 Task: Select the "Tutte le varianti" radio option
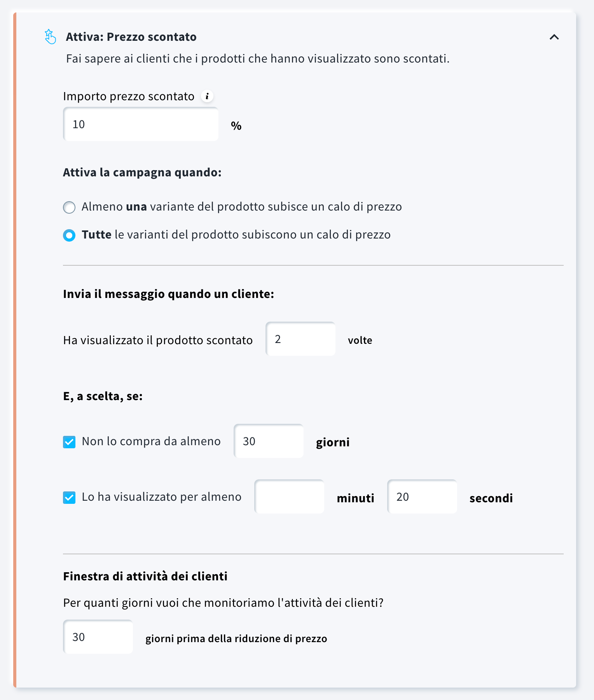tap(69, 235)
